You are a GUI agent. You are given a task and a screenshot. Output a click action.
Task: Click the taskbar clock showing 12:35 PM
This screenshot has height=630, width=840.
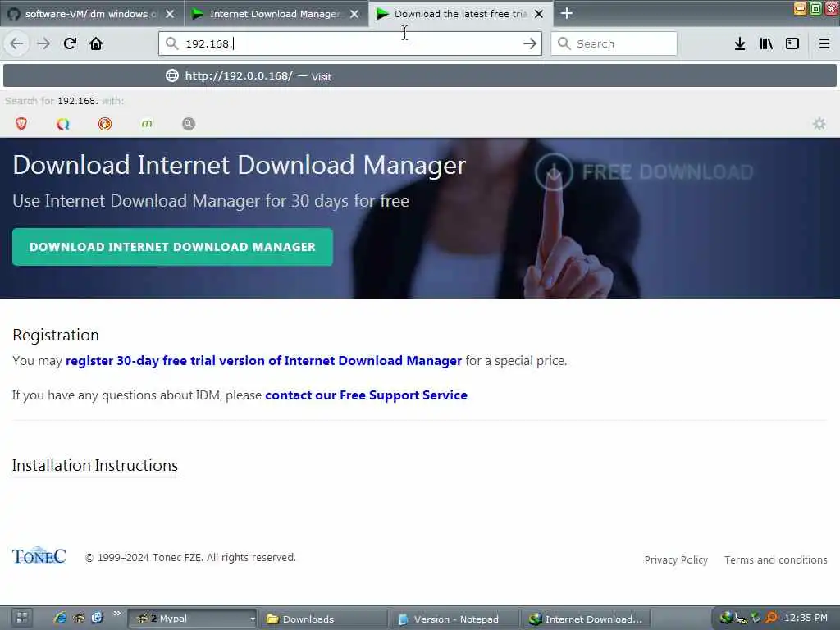(x=806, y=618)
